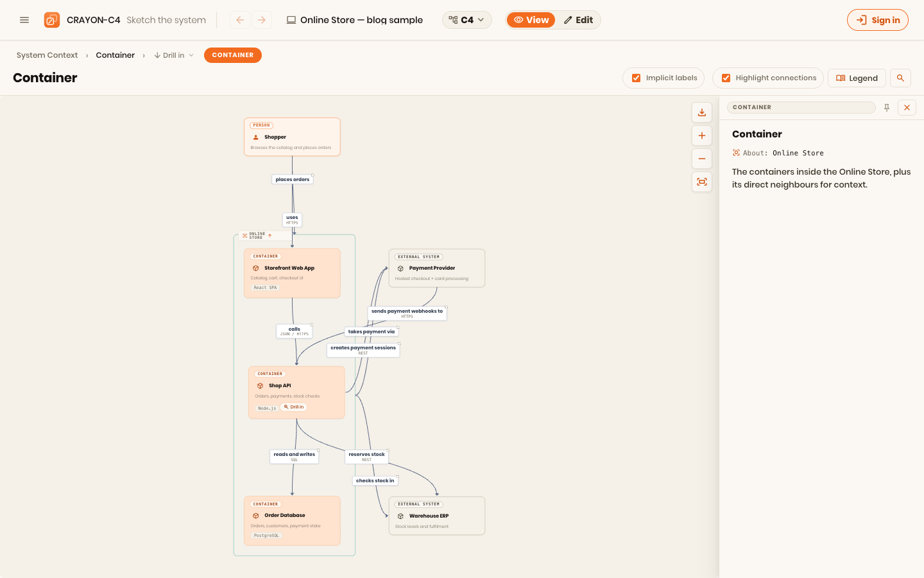Viewport: 924px width, 578px height.
Task: Click the Shopper person icon
Action: point(256,137)
